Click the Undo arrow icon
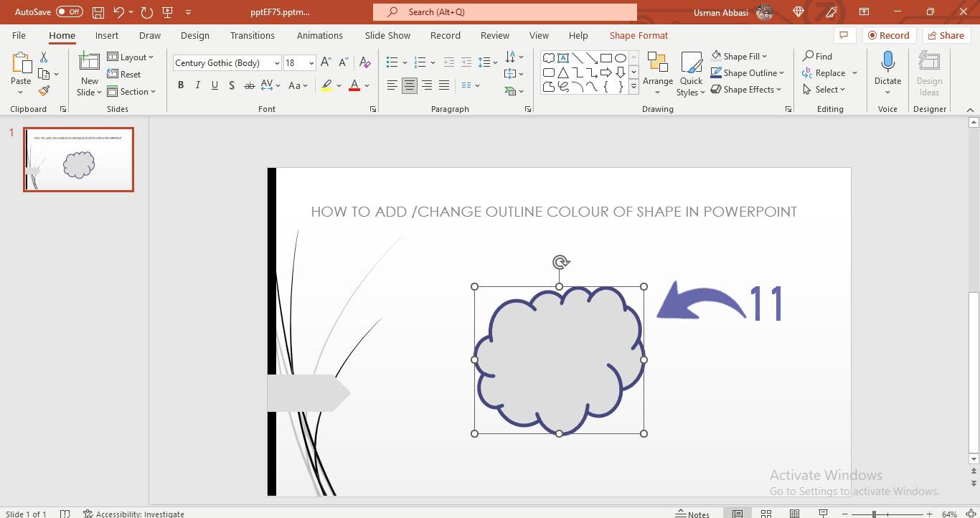The width and height of the screenshot is (980, 518). (120, 12)
